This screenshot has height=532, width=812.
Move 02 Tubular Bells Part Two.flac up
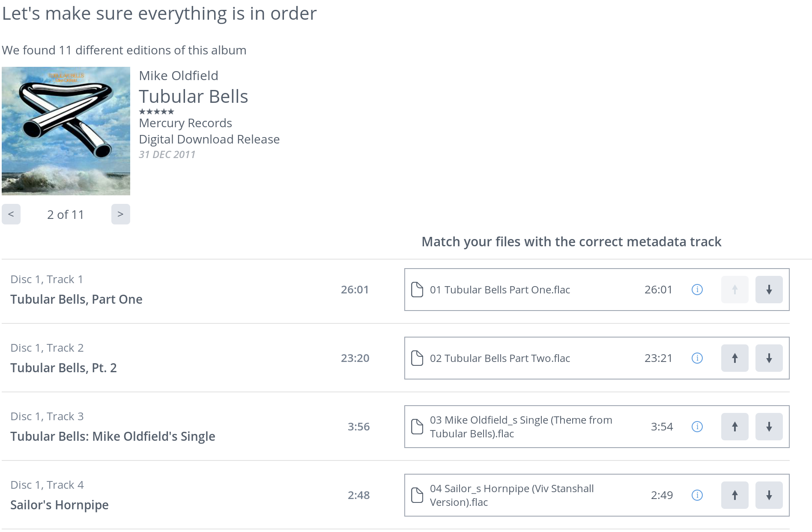(x=734, y=358)
